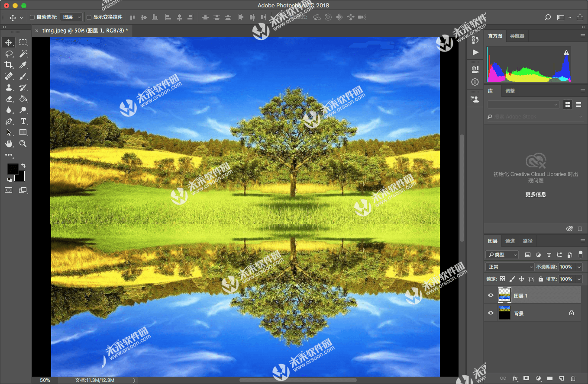Add a layer mask
This screenshot has height=384, width=588.
(x=527, y=378)
